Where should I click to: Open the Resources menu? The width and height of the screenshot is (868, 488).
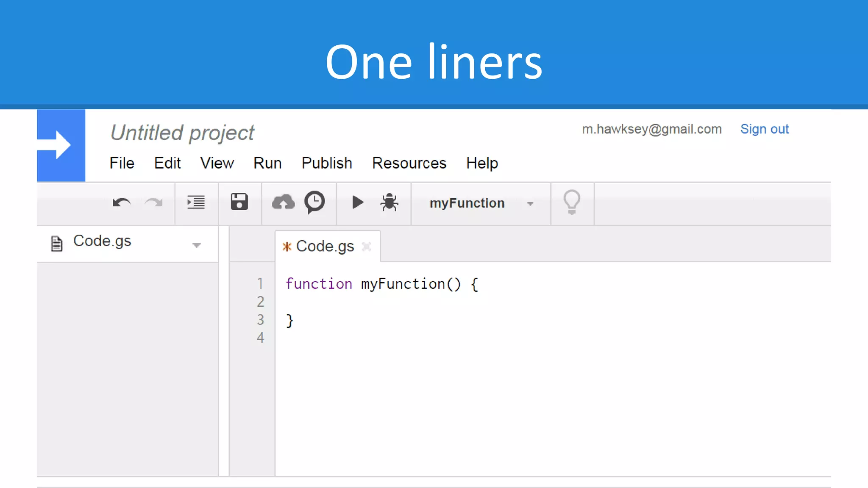409,163
